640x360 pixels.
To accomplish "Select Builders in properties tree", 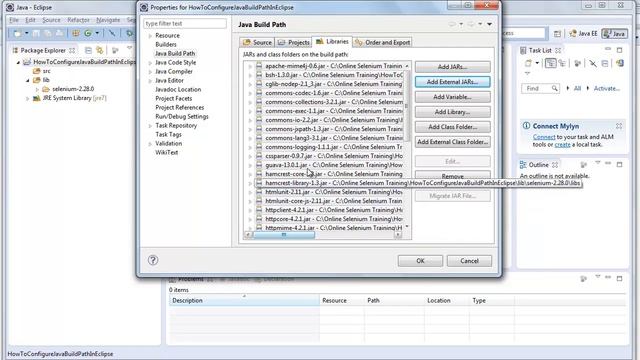I will click(166, 44).
